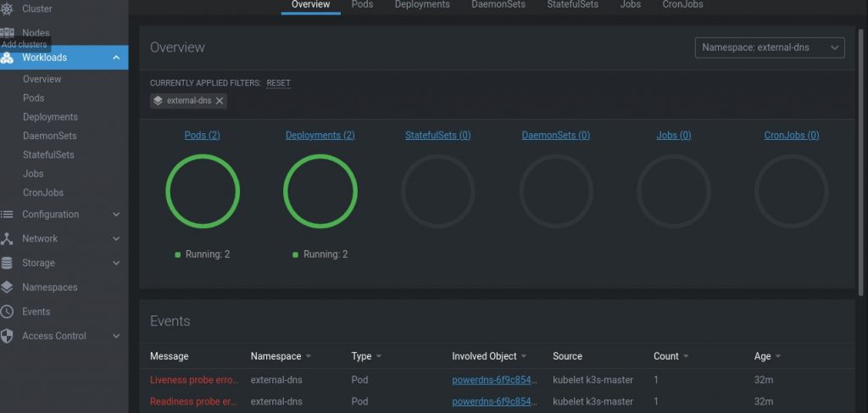
Task: Open the CronJobs (0) link
Action: pos(792,135)
